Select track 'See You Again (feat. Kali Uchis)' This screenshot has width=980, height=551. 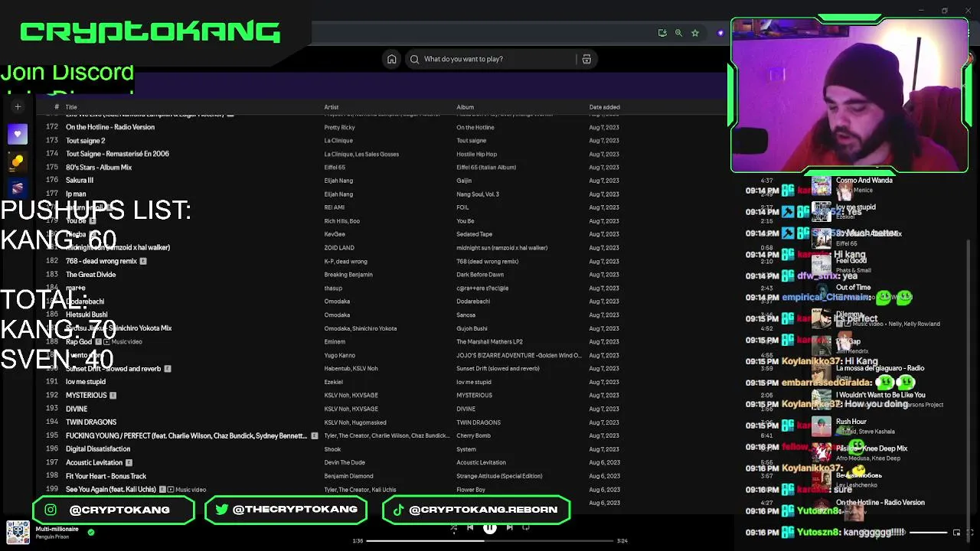pos(111,489)
